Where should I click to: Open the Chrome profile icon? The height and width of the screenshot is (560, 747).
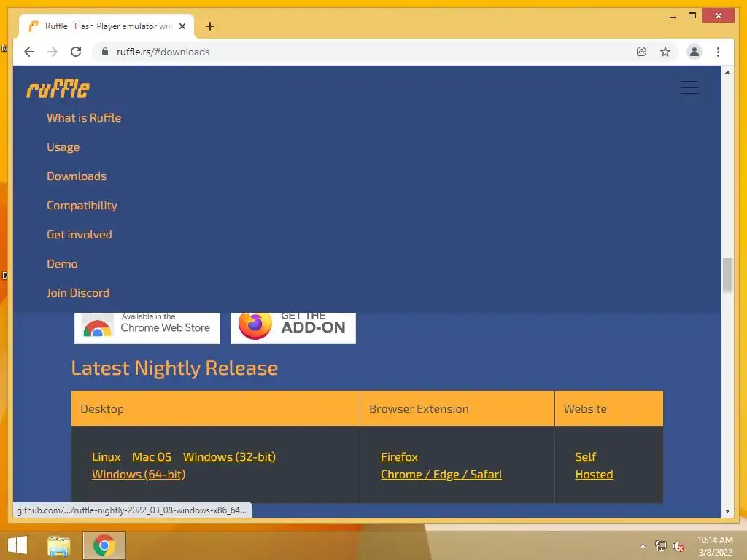tap(694, 52)
